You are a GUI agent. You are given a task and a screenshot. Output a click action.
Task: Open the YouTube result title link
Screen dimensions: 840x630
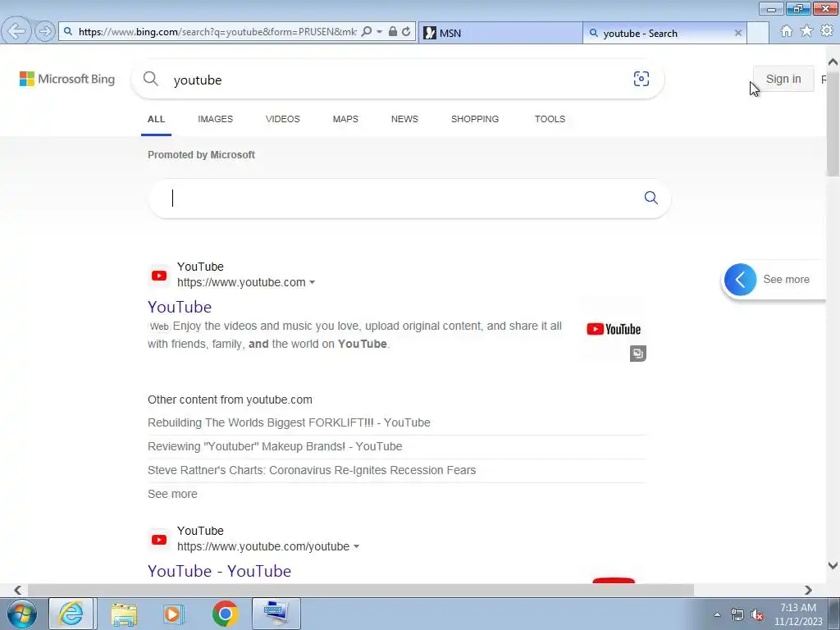point(180,307)
